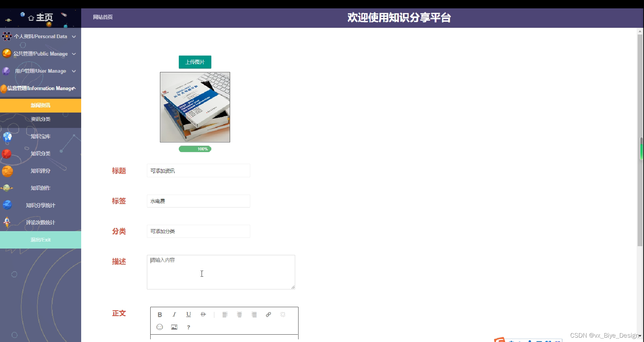Click the atom icon beside 个人资料
The width and height of the screenshot is (644, 342).
[7, 36]
